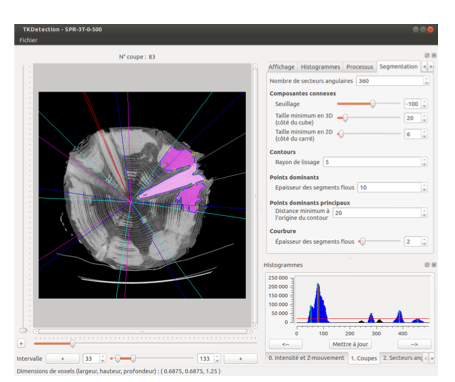Image resolution: width=455 pixels, height=382 pixels.
Task: Float the Histogrammes dock panel
Action: pyautogui.click(x=427, y=265)
